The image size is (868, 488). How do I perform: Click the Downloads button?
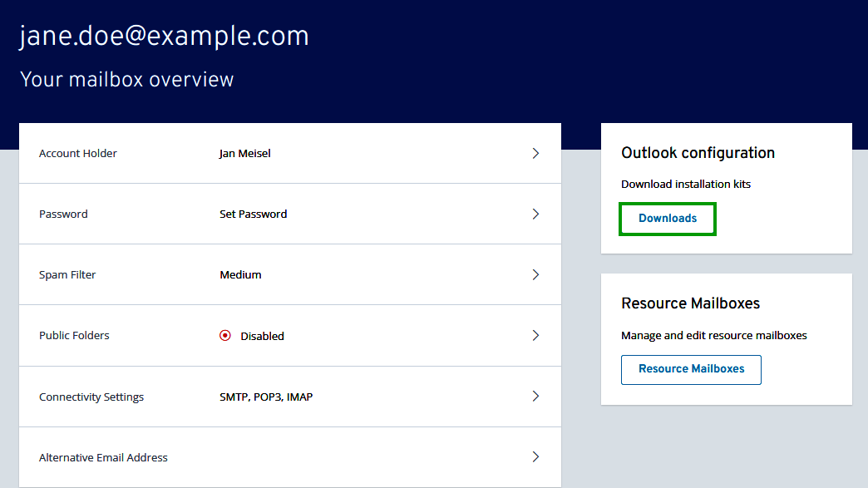[x=667, y=218]
